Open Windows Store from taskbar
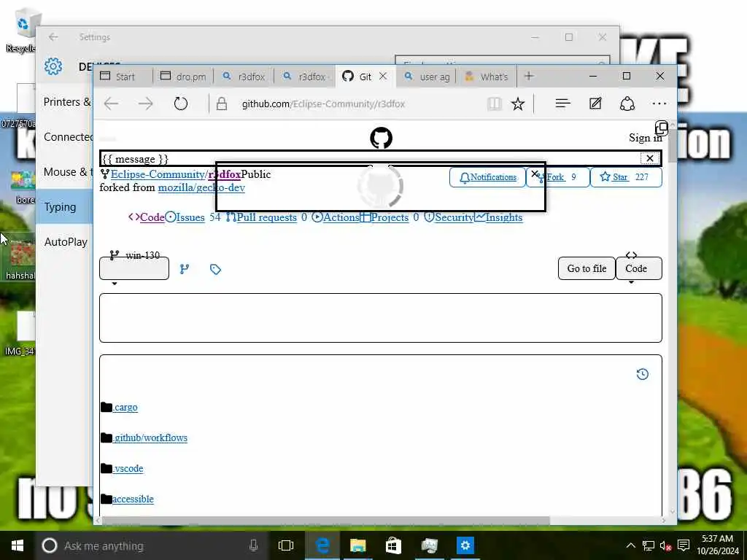Viewport: 747px width, 560px height. [393, 545]
